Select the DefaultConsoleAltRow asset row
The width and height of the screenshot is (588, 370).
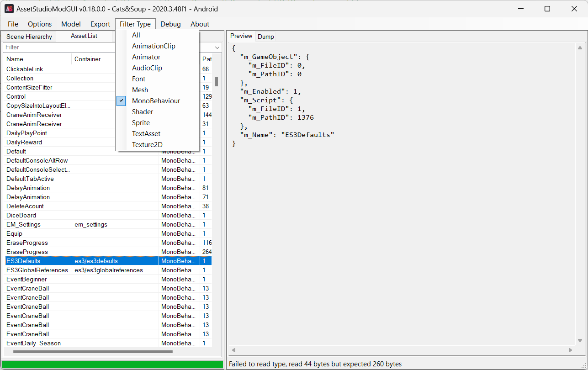click(107, 160)
